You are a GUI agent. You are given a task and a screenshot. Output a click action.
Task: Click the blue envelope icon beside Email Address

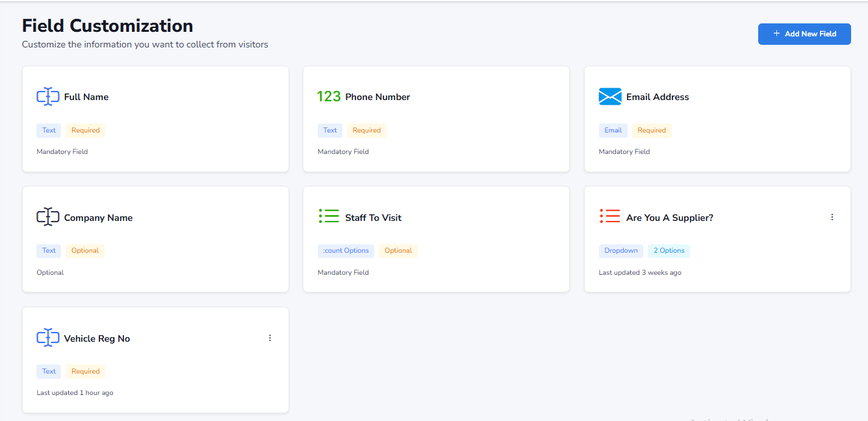[610, 97]
